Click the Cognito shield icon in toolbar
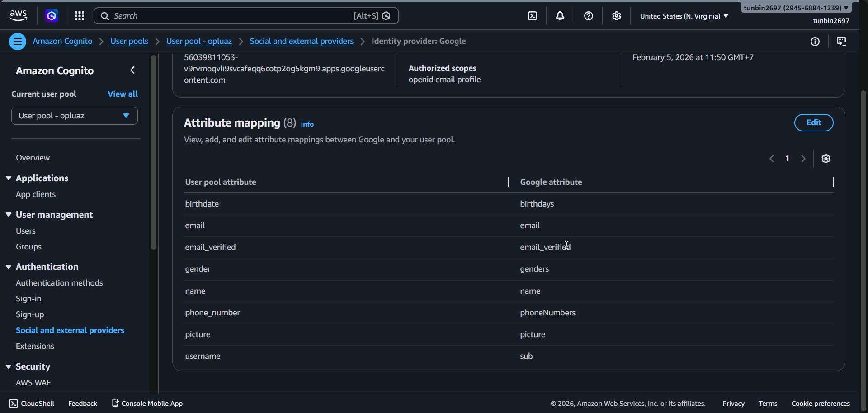868x413 pixels. [51, 15]
